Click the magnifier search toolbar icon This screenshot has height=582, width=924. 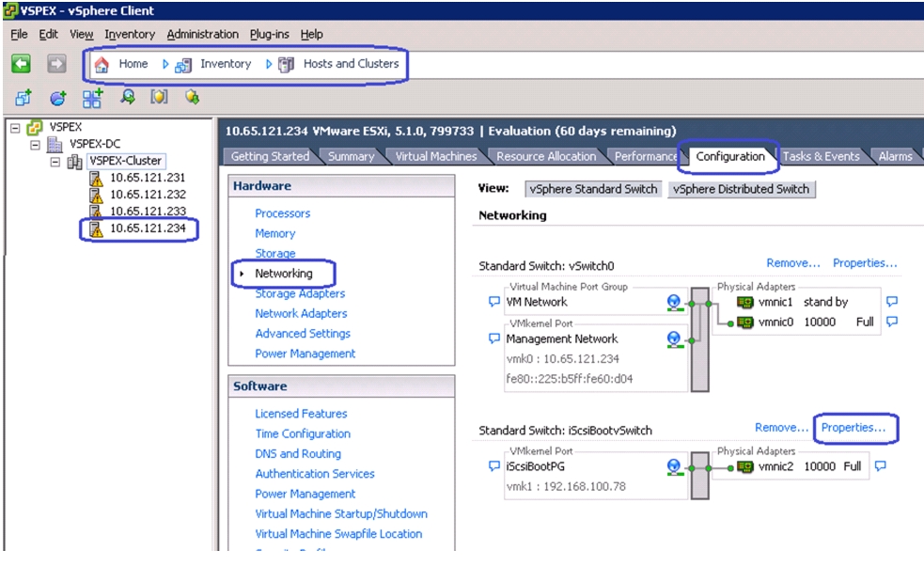coord(127,97)
